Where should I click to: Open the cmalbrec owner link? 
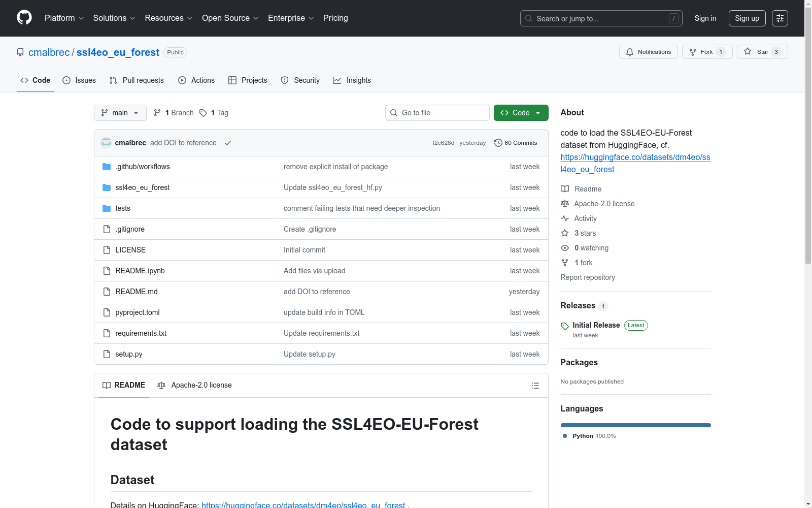click(x=49, y=52)
